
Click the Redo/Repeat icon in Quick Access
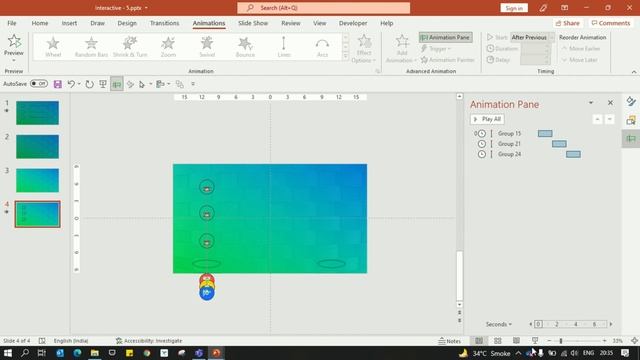point(89,84)
